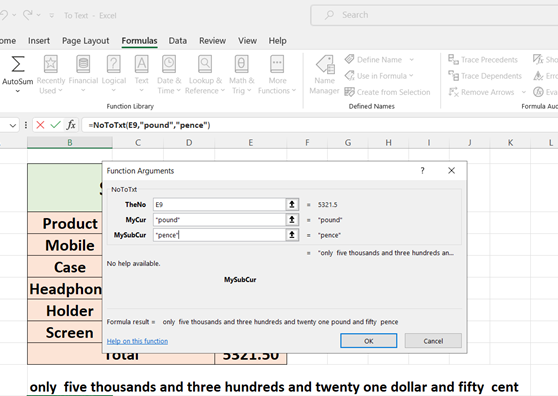The height and width of the screenshot is (396, 558).
Task: Open the Name Manager
Action: (x=325, y=75)
